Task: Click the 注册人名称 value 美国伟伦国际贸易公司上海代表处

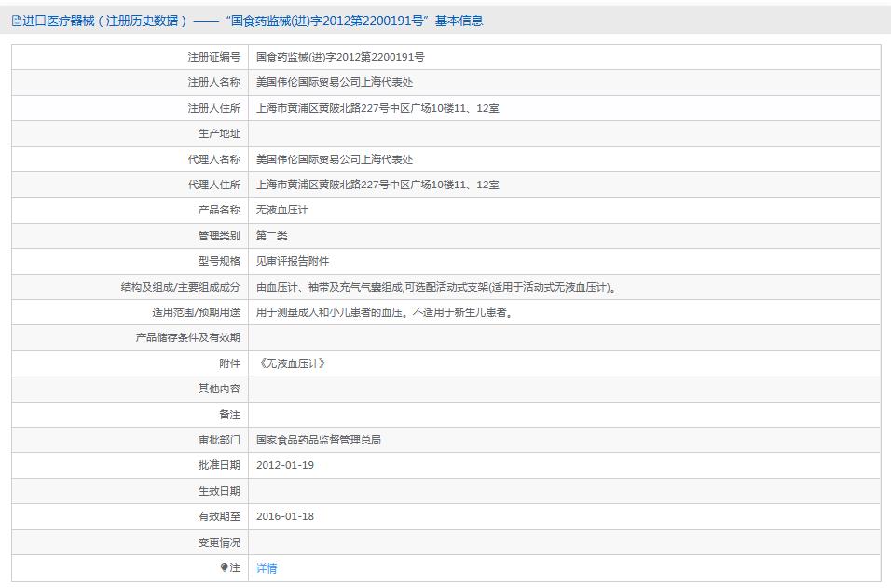Action: (335, 82)
